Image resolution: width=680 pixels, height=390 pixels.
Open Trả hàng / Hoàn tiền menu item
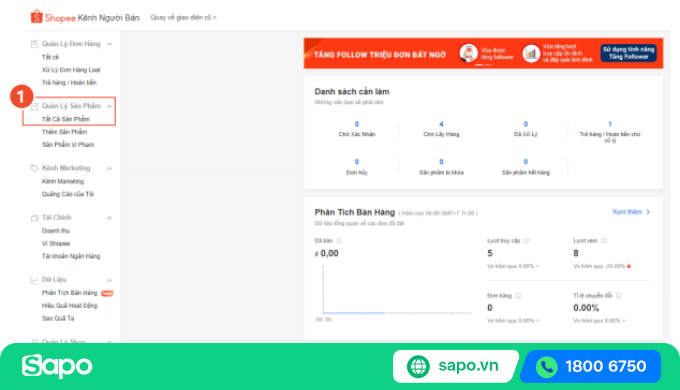tap(69, 82)
